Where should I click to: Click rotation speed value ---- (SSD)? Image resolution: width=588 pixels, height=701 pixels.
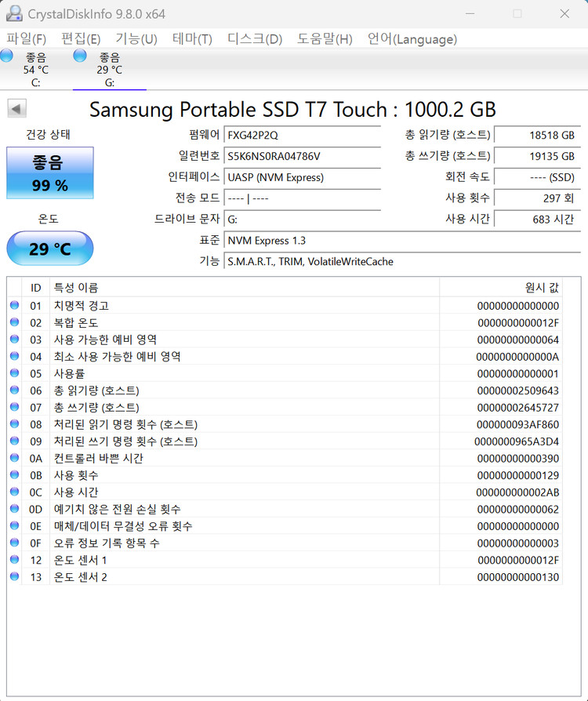[x=537, y=177]
